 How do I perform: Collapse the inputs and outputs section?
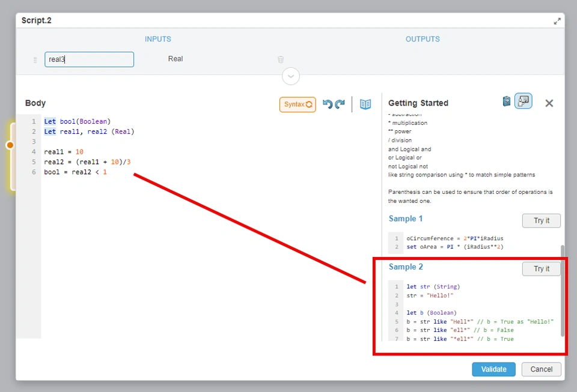[x=290, y=76]
